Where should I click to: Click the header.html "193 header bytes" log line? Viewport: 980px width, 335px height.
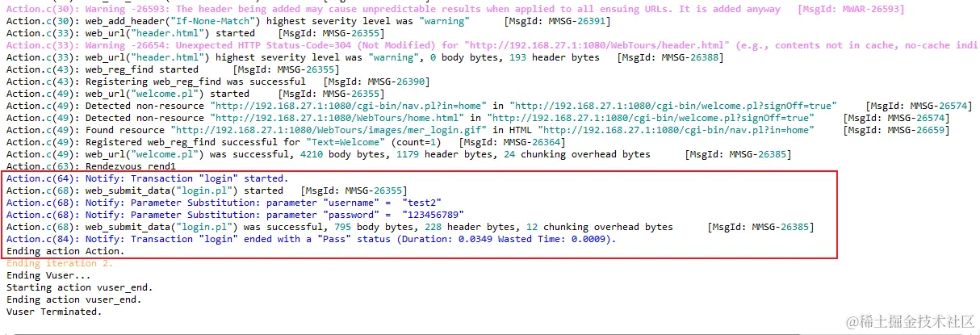pyautogui.click(x=365, y=57)
